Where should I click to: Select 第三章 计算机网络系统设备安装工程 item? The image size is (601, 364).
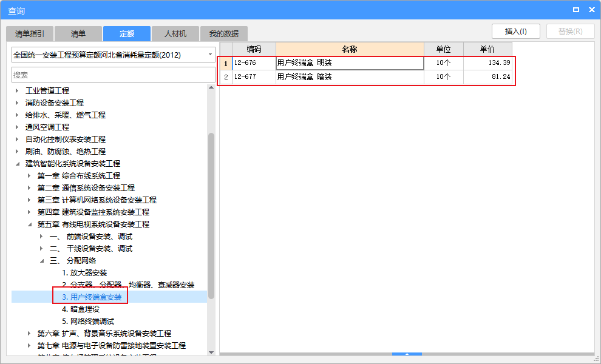pos(97,200)
